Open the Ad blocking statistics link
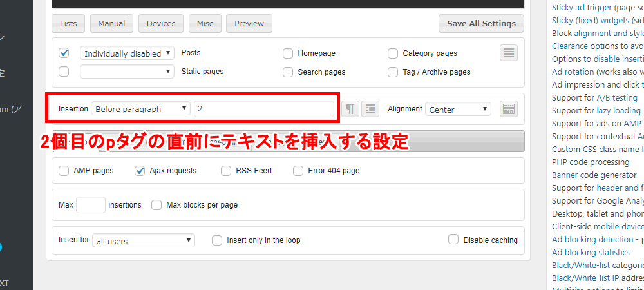644x290 pixels. pyautogui.click(x=591, y=252)
